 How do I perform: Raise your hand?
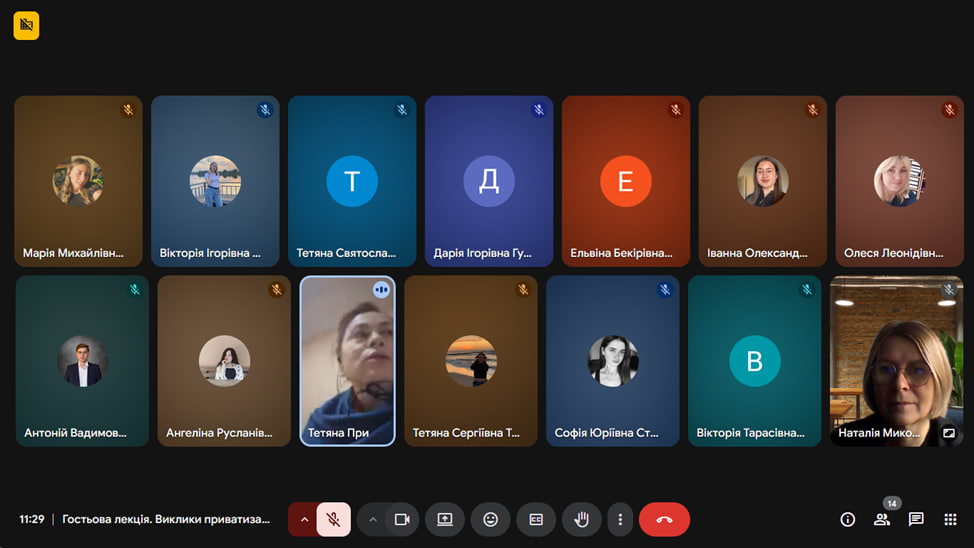[x=581, y=519]
